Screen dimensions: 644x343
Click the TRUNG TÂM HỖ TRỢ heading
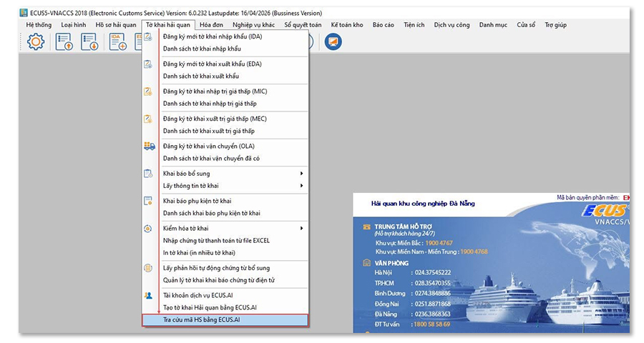tap(403, 227)
